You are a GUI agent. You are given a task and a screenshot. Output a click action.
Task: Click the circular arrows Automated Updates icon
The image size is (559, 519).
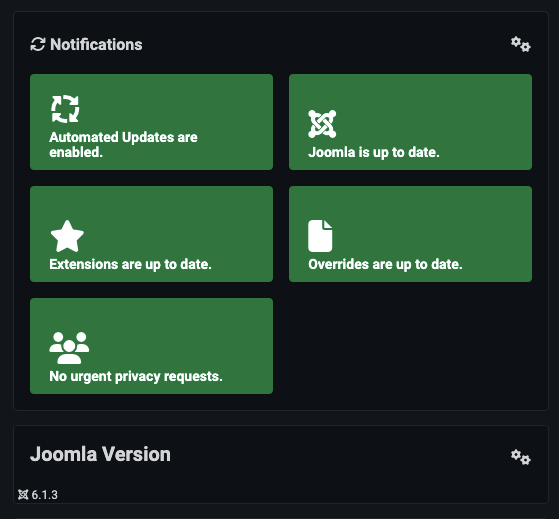(65, 109)
